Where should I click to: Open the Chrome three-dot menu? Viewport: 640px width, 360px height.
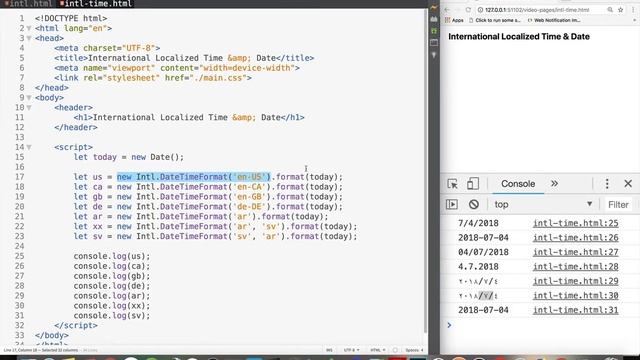point(633,9)
